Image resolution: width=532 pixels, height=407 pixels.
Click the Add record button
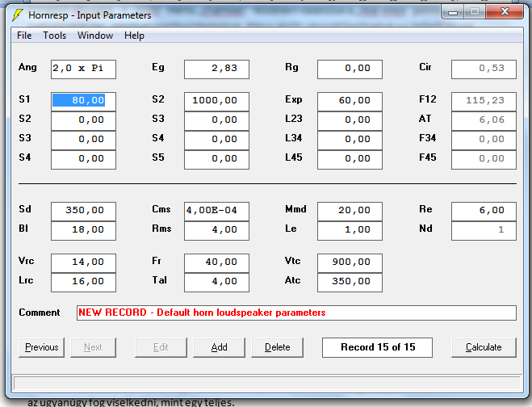(x=219, y=347)
